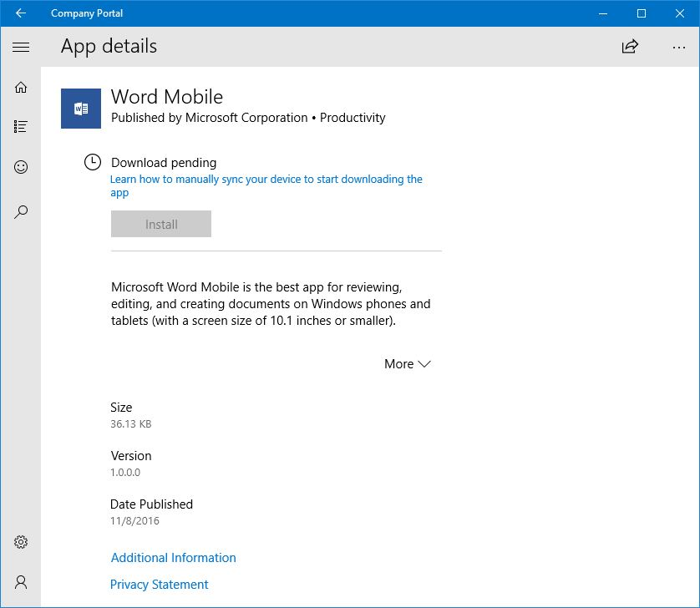Screen dimensions: 700x608
Task: Open the See more ellipsis menu
Action: [x=679, y=48]
